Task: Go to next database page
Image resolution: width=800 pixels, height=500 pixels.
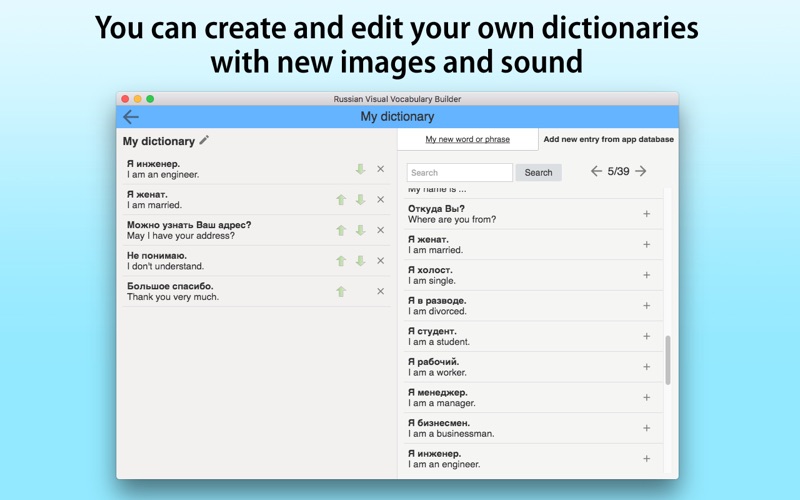Action: click(x=641, y=171)
